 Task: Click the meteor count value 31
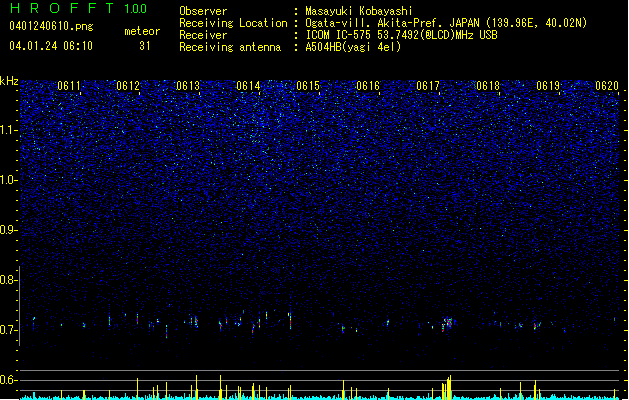coord(145,46)
